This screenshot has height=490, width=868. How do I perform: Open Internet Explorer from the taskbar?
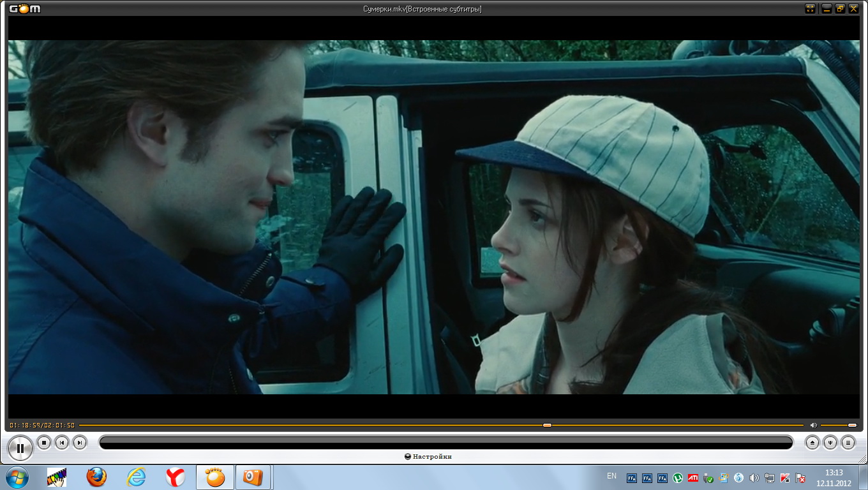pos(136,477)
